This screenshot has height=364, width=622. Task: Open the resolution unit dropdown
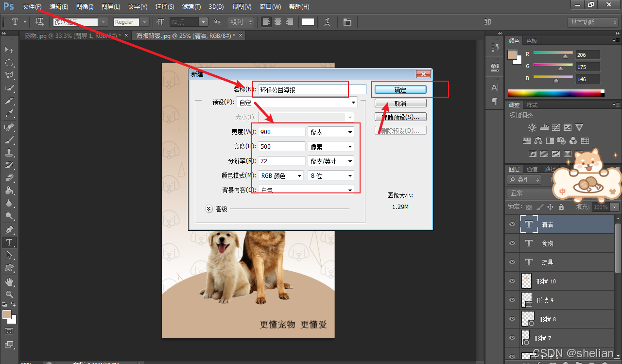click(331, 161)
